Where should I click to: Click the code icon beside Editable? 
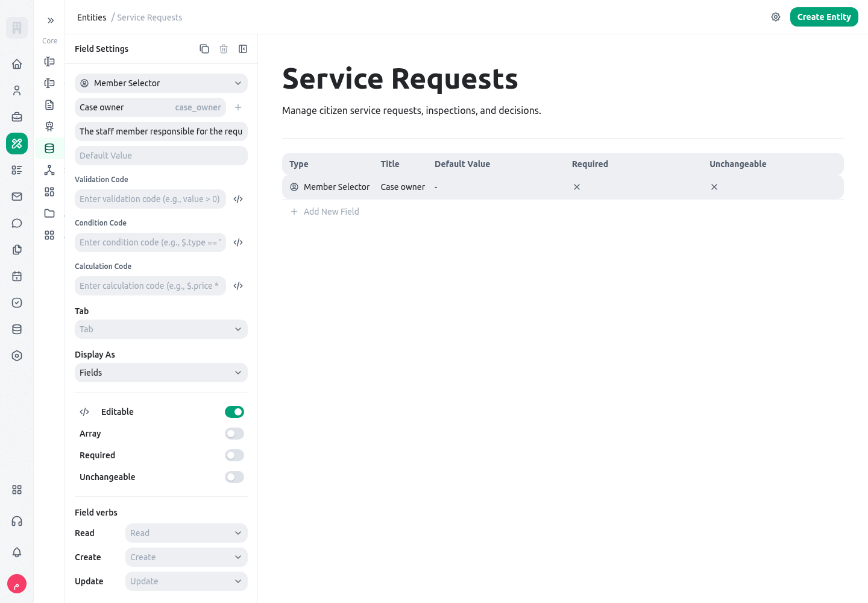pos(84,412)
